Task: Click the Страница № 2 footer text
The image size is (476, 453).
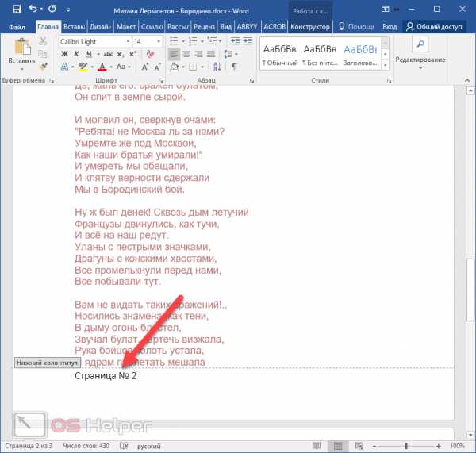Action: 106,376
